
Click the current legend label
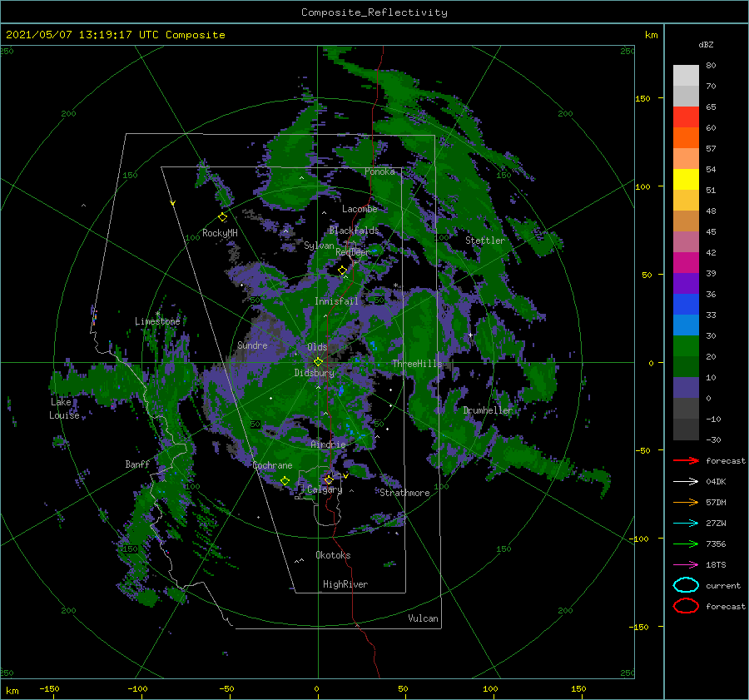coord(723,585)
